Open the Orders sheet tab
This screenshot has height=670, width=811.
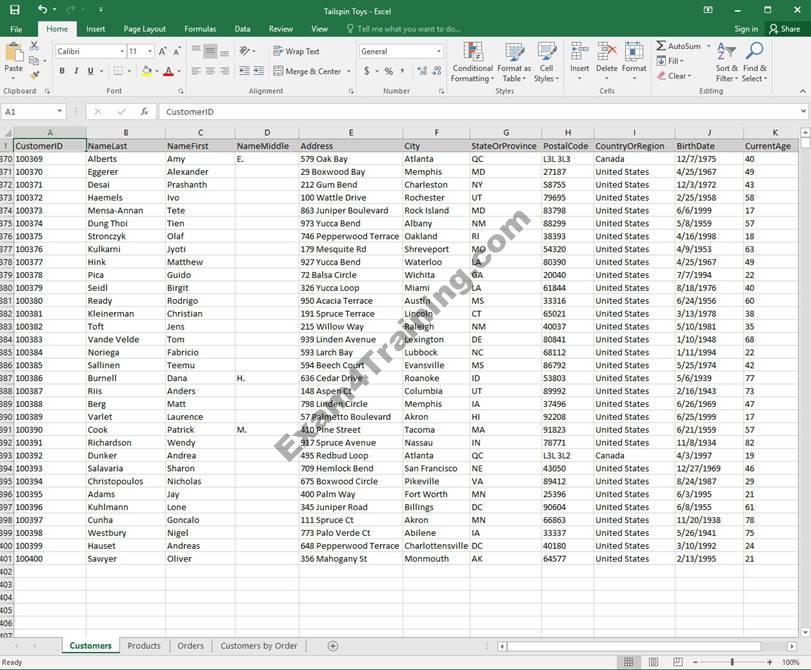click(x=190, y=646)
